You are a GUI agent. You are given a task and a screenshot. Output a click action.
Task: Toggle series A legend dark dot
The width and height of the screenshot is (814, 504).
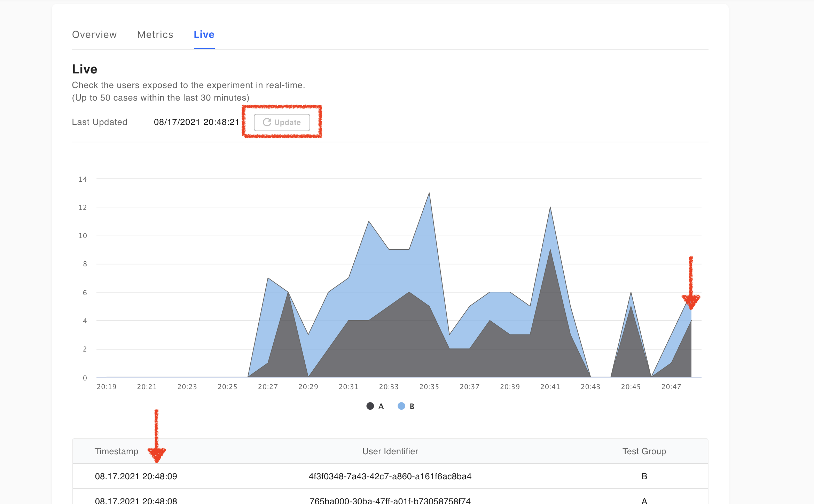coord(370,406)
